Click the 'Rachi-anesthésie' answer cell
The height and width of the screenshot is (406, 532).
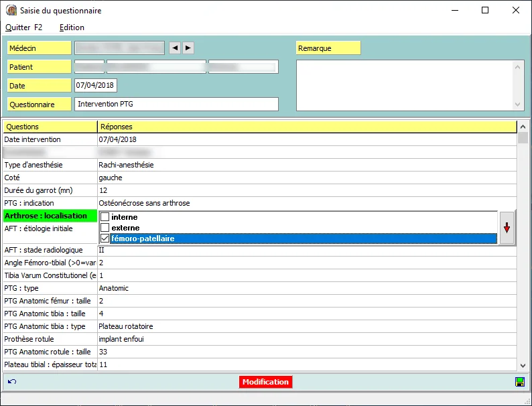click(307, 165)
